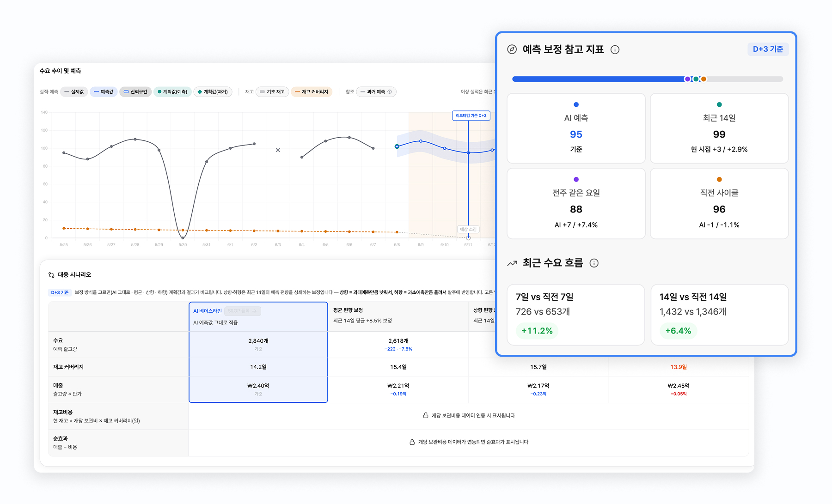Viewport: 832px width, 504px height.
Task: Open the info icon next to 예측 보정 참고 지표
Action: [615, 50]
